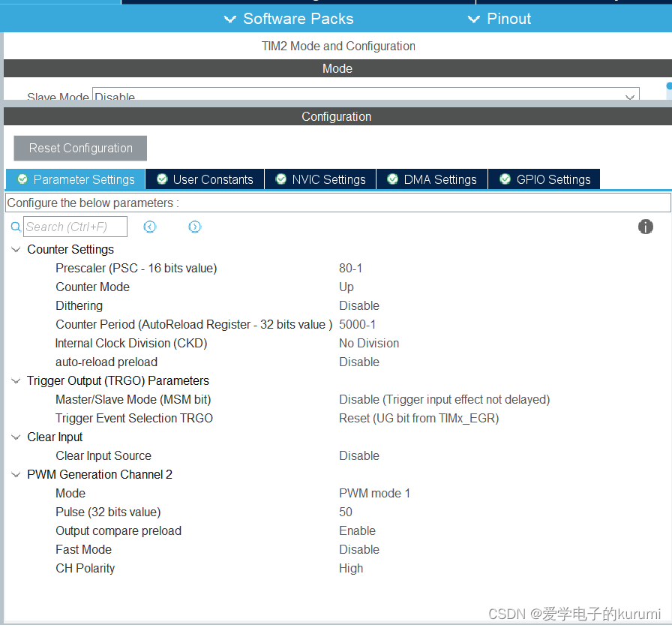This screenshot has width=672, height=628.
Task: Go to previous search result arrow
Action: point(149,227)
